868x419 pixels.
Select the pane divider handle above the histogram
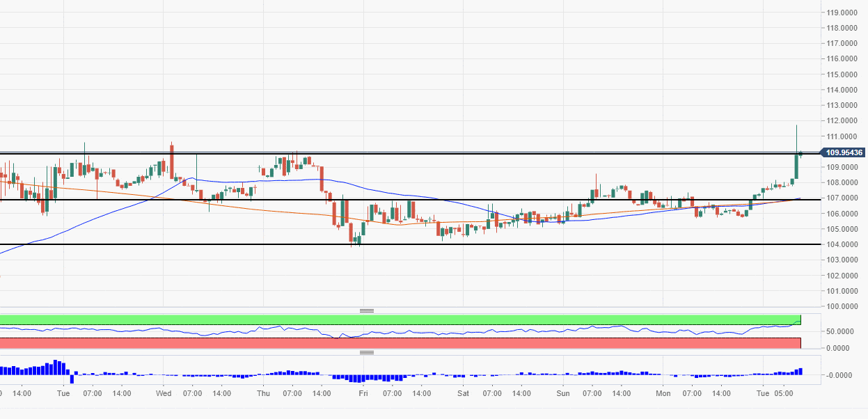367,353
